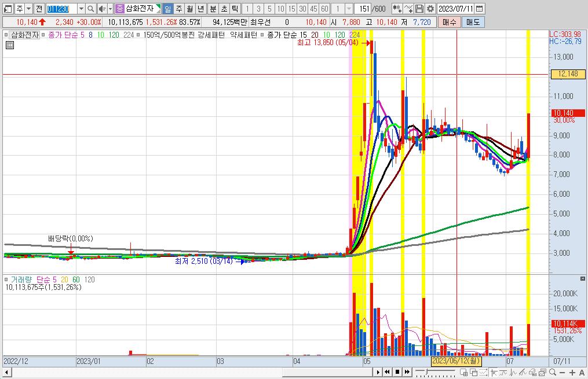This screenshot has width=588, height=379.
Task: Click the eraser tool icon
Action: pos(532,372)
